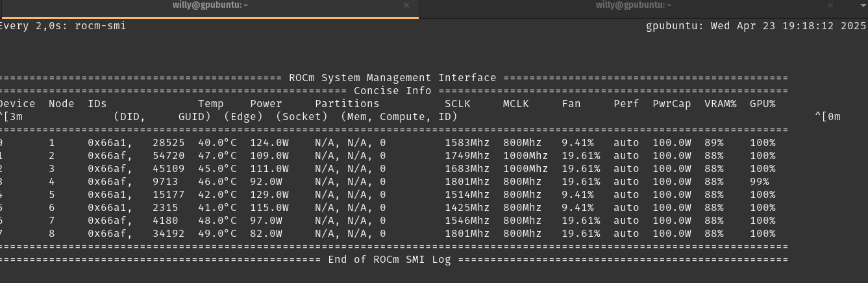Click the 89% VRAM usage value
This screenshot has width=868, height=283.
point(713,143)
